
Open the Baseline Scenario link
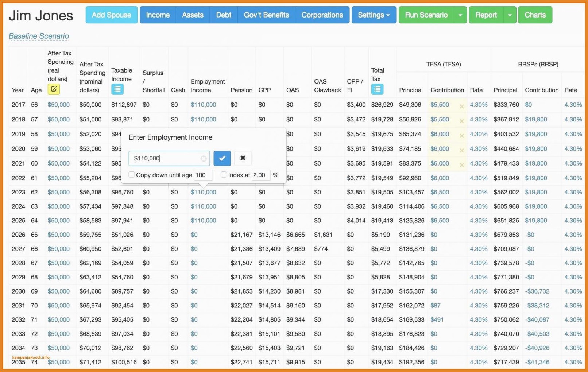click(39, 36)
